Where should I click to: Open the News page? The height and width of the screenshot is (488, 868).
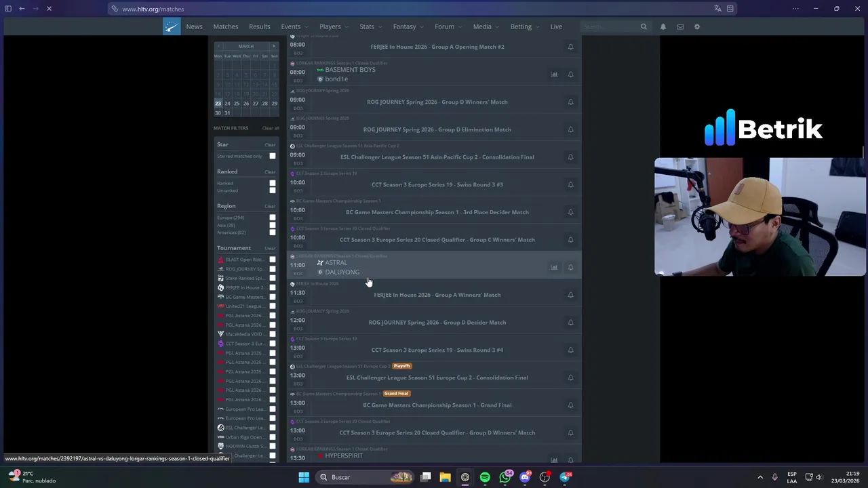pos(195,26)
